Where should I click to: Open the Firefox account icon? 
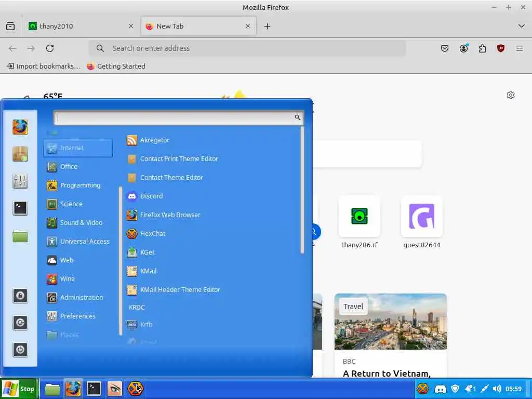coord(463,48)
